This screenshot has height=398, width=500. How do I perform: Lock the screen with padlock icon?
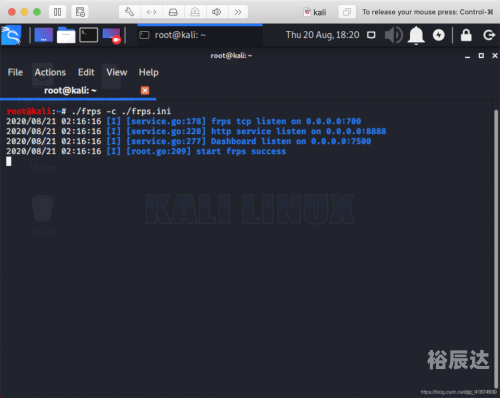[x=466, y=35]
